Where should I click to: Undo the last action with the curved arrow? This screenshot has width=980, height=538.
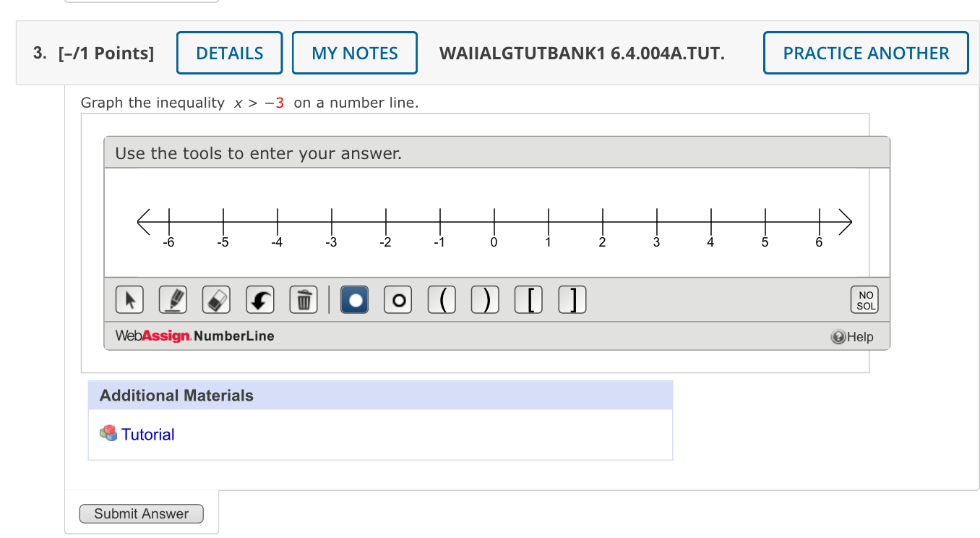pyautogui.click(x=259, y=299)
